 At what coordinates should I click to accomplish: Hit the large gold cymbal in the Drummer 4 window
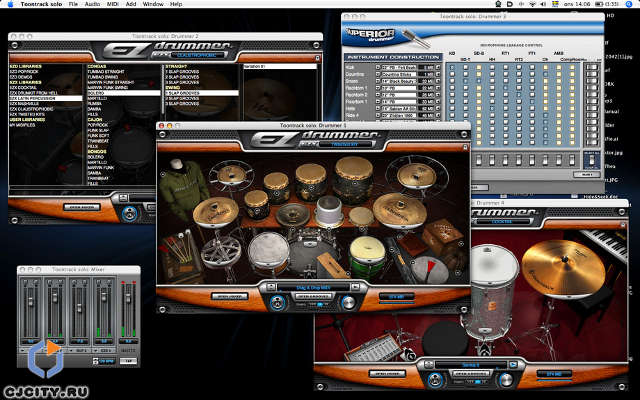tap(563, 268)
